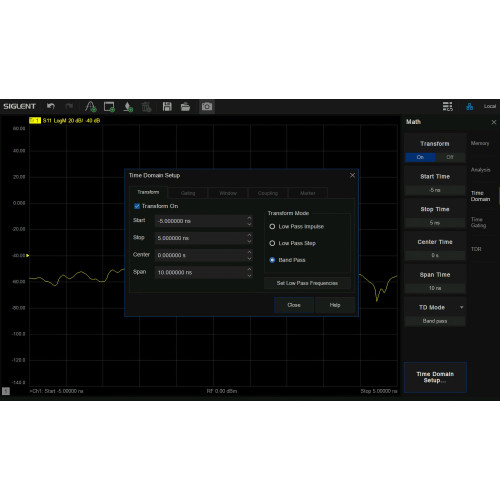Click the "Ch1: Start -5.00000 ns" status text

[57, 391]
